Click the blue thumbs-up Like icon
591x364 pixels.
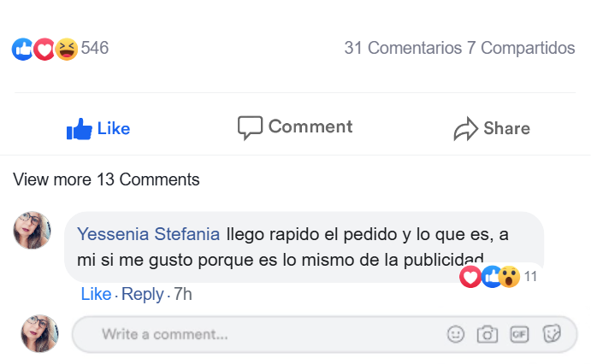pyautogui.click(x=79, y=129)
